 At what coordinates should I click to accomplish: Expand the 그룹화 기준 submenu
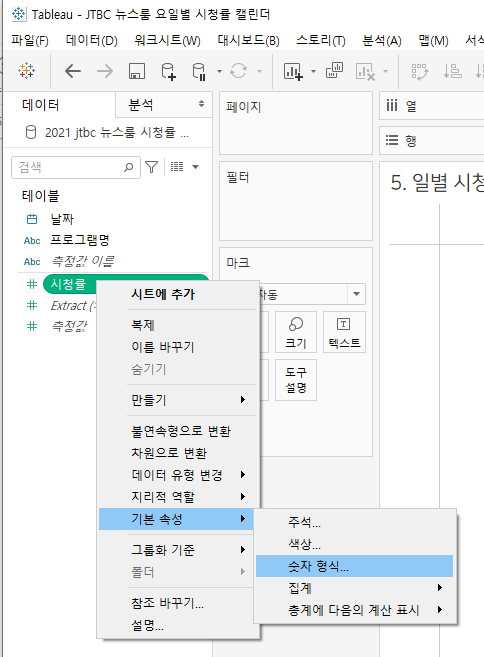(x=177, y=550)
